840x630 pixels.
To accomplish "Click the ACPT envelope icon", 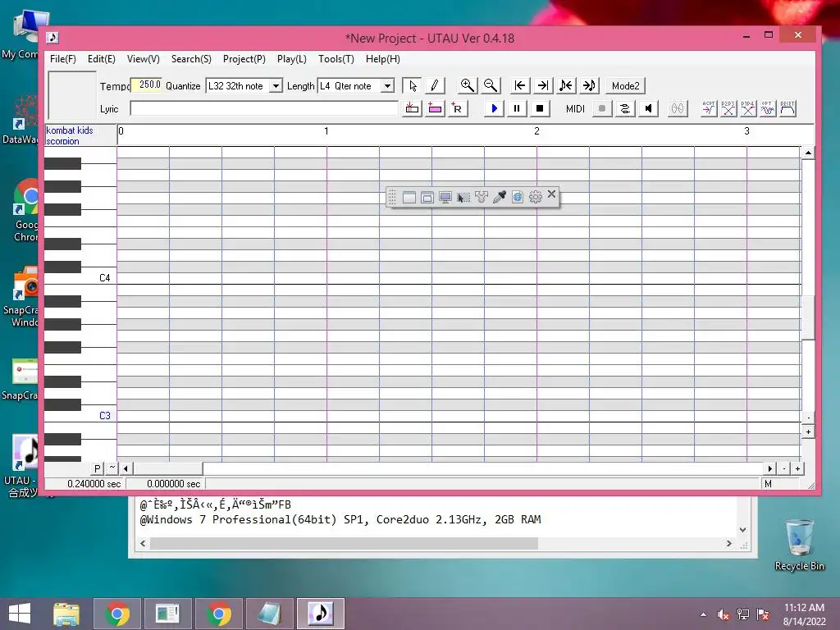I will pos(709,109).
